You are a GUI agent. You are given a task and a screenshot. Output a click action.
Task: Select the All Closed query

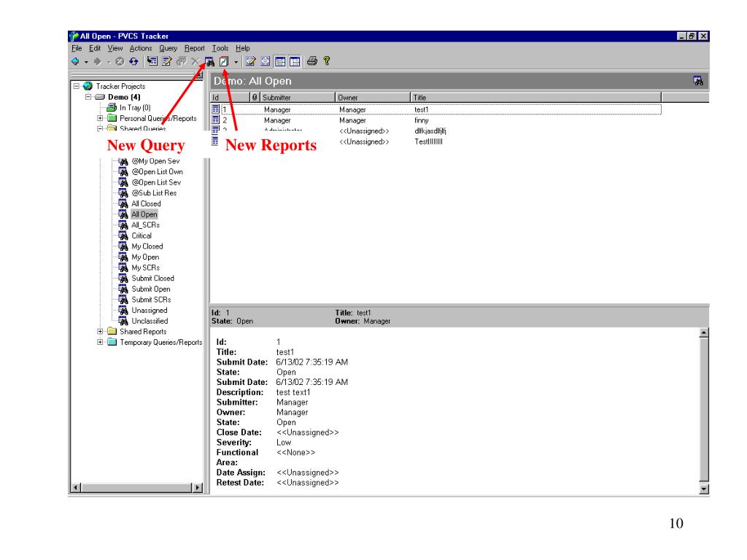(146, 204)
